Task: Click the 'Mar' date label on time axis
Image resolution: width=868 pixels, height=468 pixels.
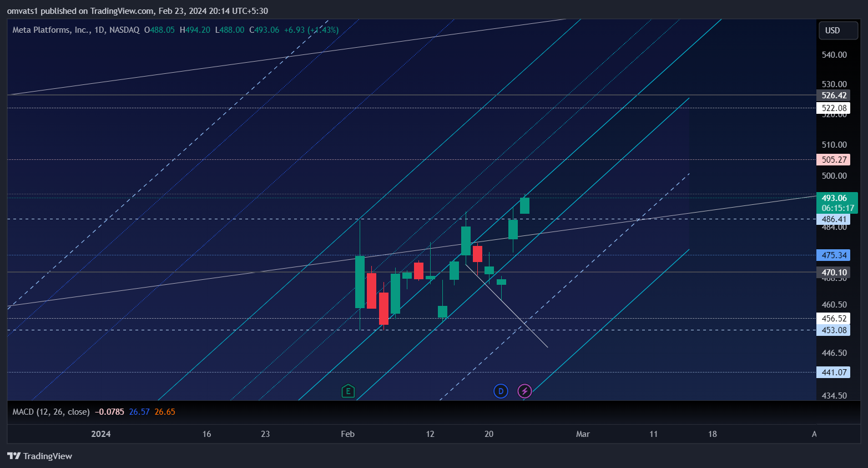Action: click(583, 434)
